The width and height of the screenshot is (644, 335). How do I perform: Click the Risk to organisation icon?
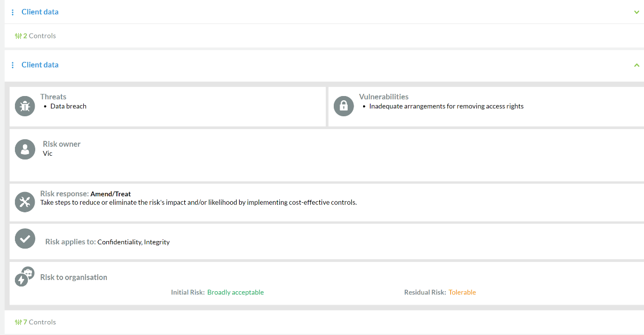[x=24, y=276]
